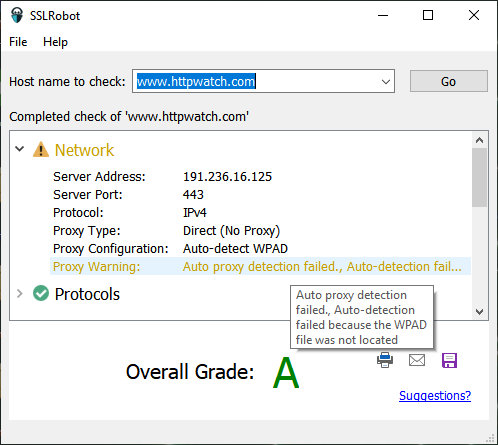
Task: Click the Network warning triangle icon
Action: 41,149
